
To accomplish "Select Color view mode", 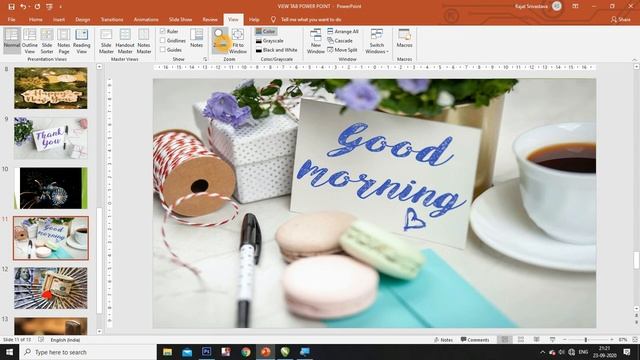I will point(266,31).
